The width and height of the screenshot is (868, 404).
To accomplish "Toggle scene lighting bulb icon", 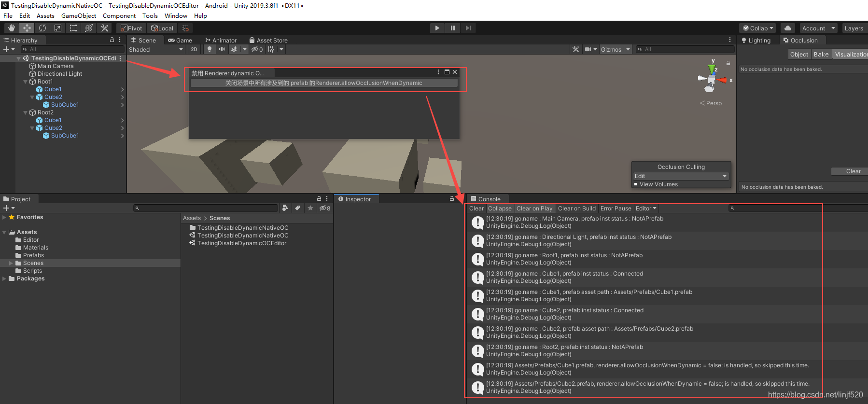I will click(209, 49).
